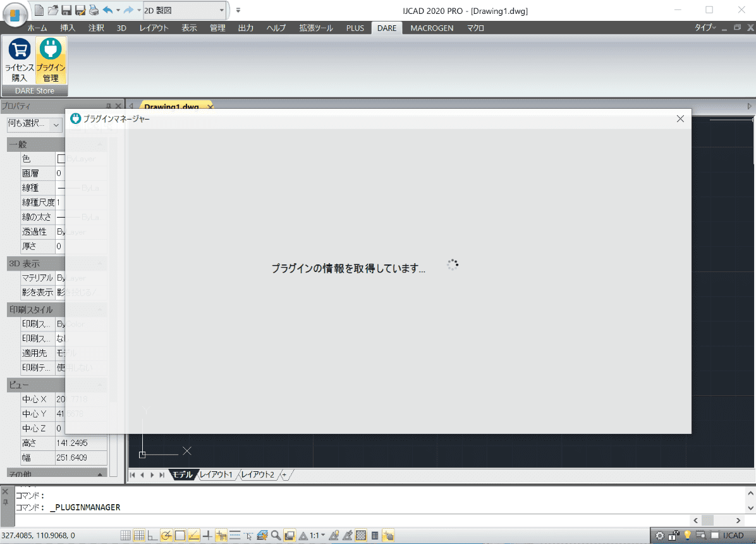Open the 3D ribbon tab
Screen dimensions: 756x544
(x=121, y=28)
